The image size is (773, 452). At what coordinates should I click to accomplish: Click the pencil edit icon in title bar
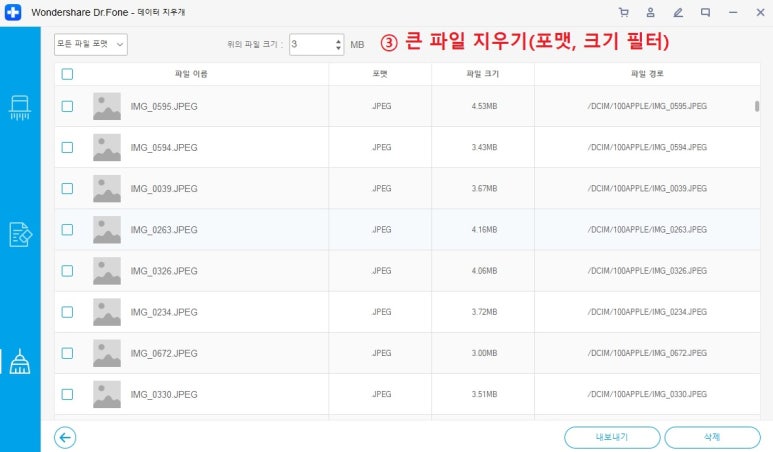tap(678, 12)
